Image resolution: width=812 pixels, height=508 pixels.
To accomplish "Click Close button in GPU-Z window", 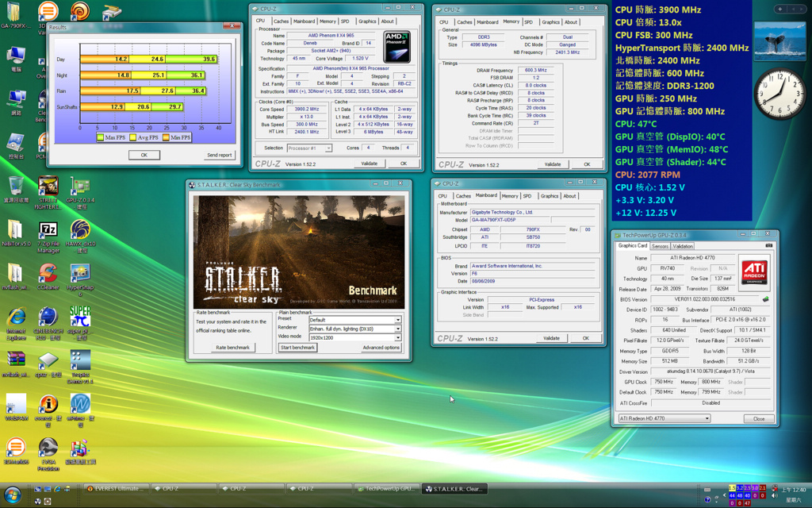I will point(759,419).
